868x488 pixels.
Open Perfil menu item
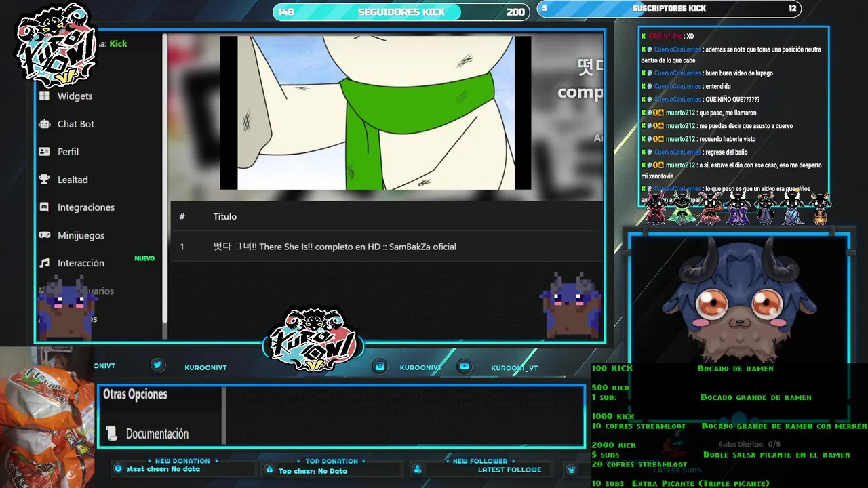pos(68,152)
